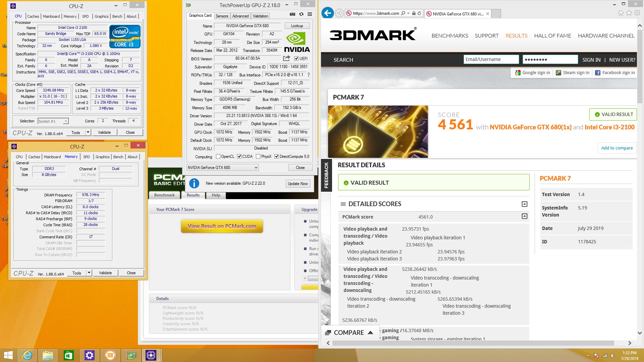Open the Socket #1 selection dropdown

pos(66,121)
